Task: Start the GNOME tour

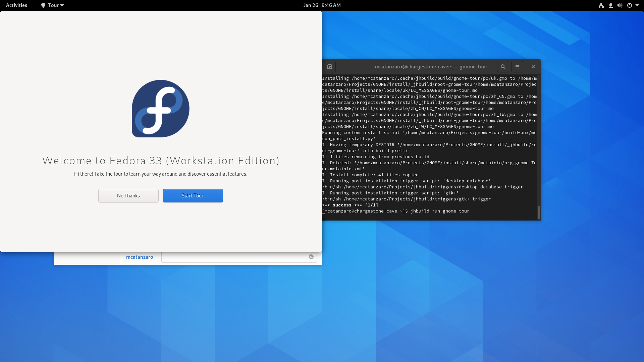Action: coord(193,196)
